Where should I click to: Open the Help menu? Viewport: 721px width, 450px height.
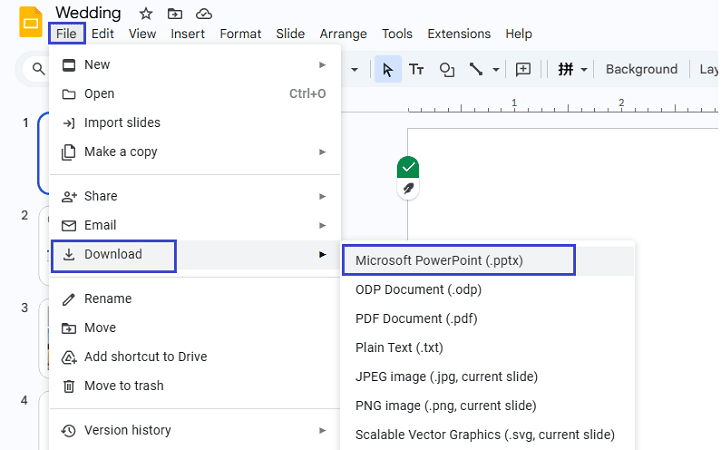[519, 34]
